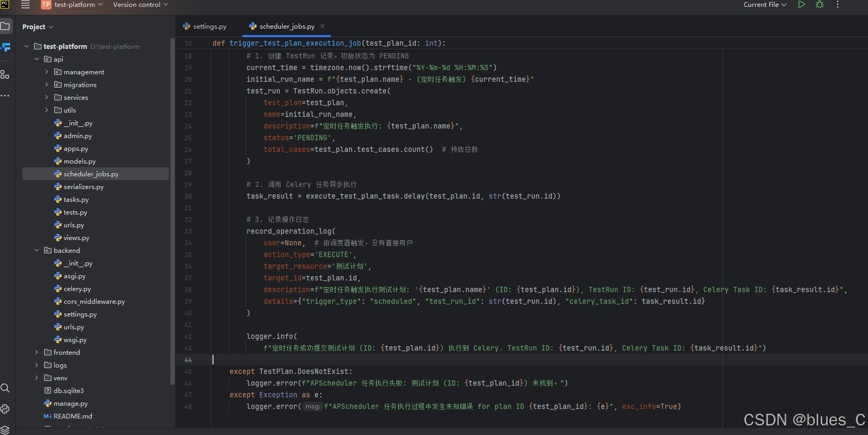Open the Current File run configuration dropdown

click(765, 5)
